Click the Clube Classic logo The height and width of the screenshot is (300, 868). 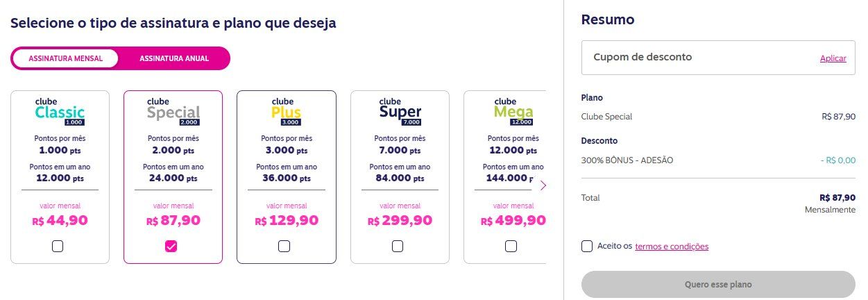click(60, 112)
